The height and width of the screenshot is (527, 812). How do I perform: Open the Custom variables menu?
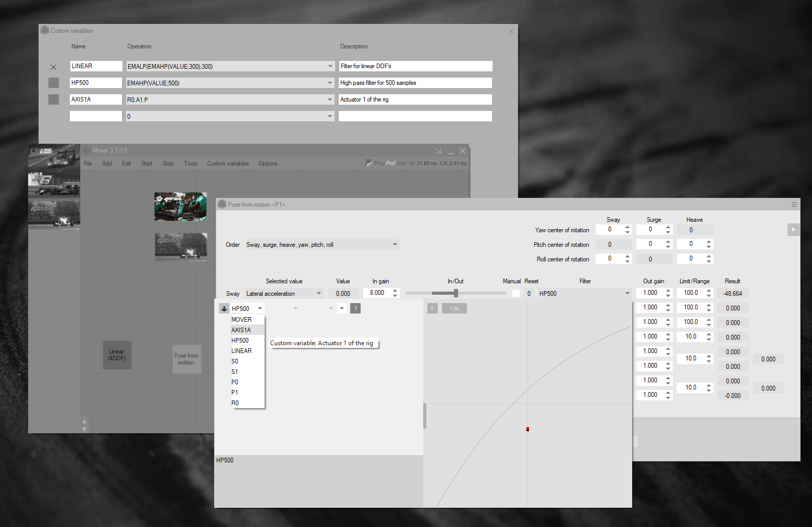tap(228, 164)
